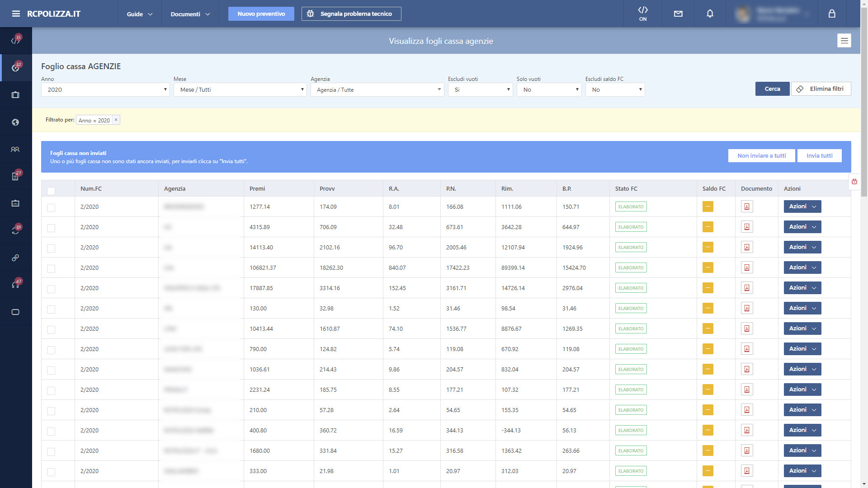This screenshot has width=868, height=488.
Task: Open the users group icon in sidebar
Action: click(x=15, y=149)
